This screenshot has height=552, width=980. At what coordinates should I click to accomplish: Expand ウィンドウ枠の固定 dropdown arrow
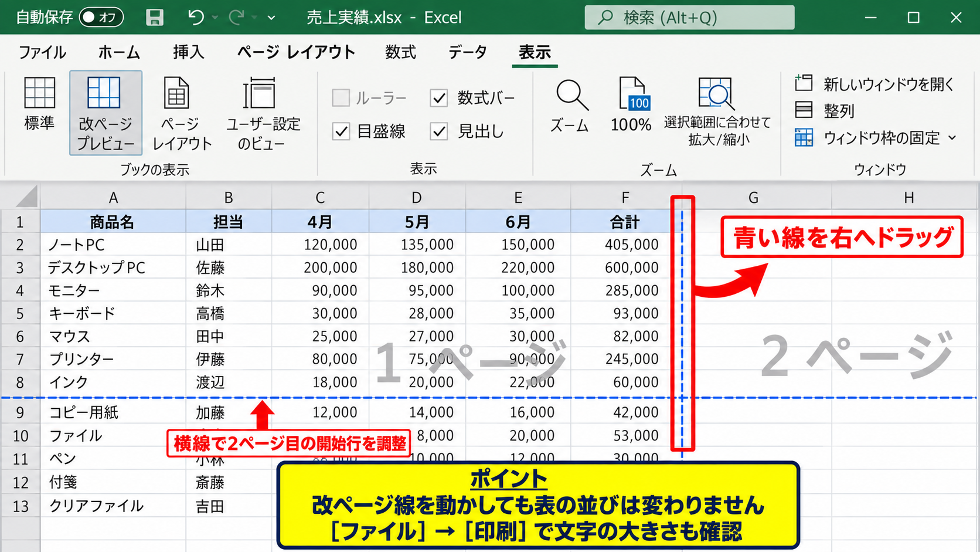952,138
